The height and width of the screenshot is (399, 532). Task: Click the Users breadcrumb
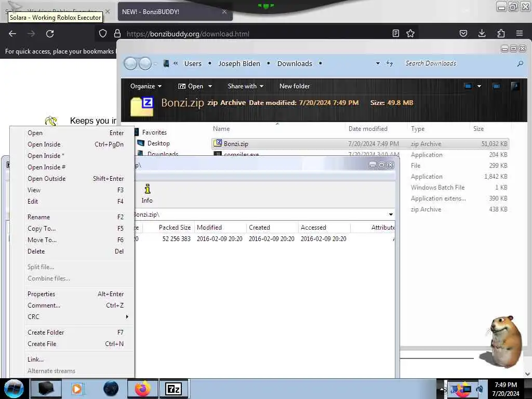tap(193, 63)
